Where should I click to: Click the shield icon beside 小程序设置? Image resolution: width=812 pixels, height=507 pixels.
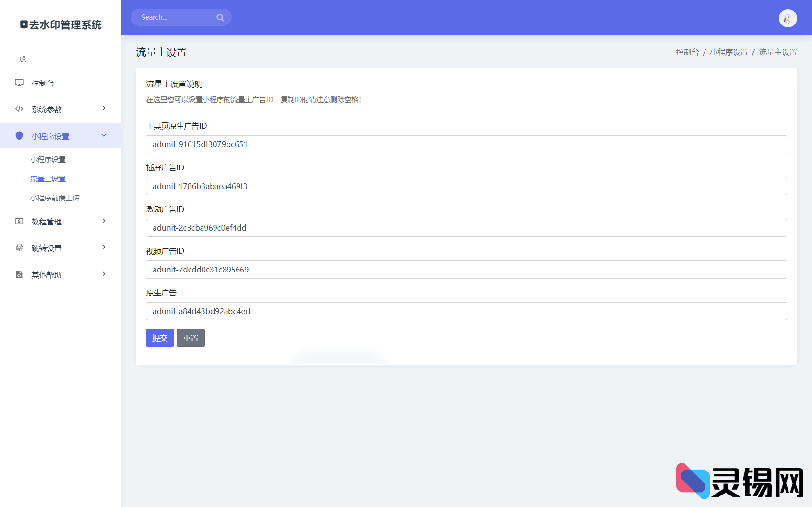(x=19, y=136)
